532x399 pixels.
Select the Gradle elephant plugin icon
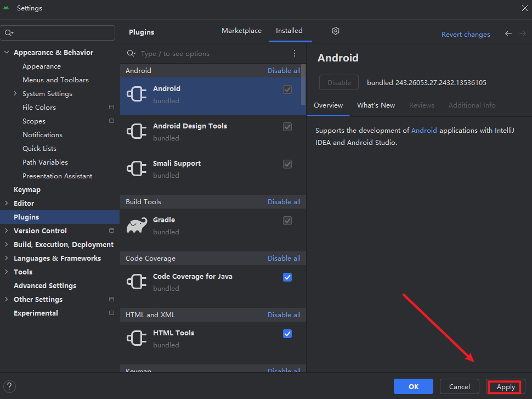pyautogui.click(x=136, y=225)
